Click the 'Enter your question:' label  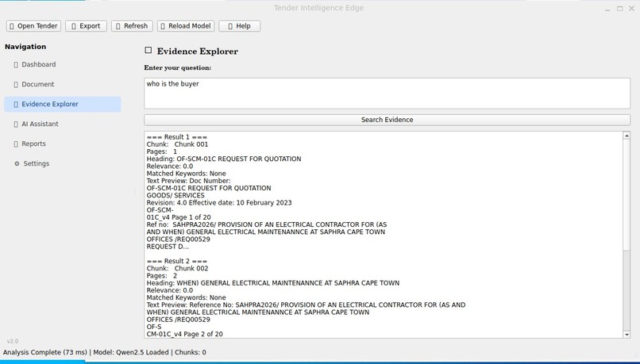coord(178,67)
